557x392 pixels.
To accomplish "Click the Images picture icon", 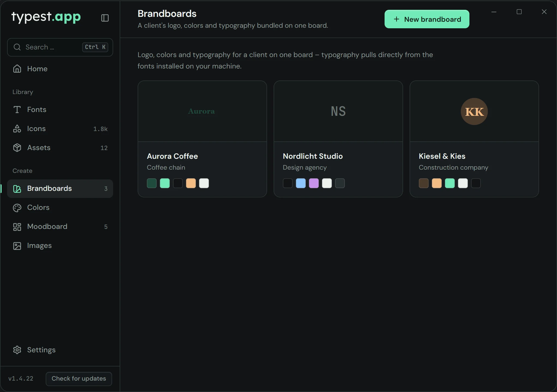I will [x=17, y=246].
